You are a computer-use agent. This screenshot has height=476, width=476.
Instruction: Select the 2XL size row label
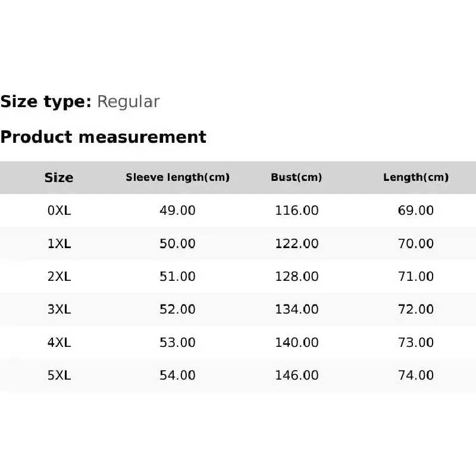[x=59, y=277]
